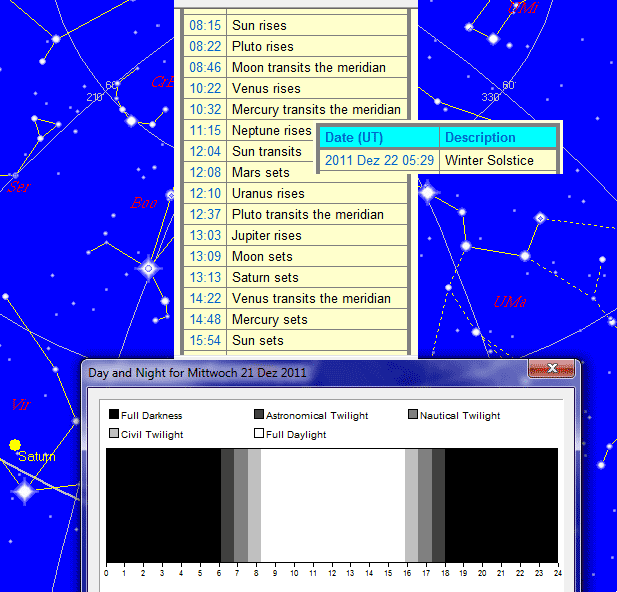This screenshot has width=617, height=592.
Task: Click the 10:22 time for Venus rises
Action: coord(205,89)
